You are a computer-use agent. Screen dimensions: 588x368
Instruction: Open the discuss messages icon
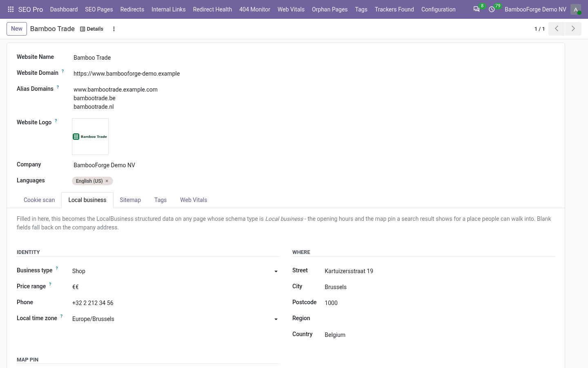477,9
